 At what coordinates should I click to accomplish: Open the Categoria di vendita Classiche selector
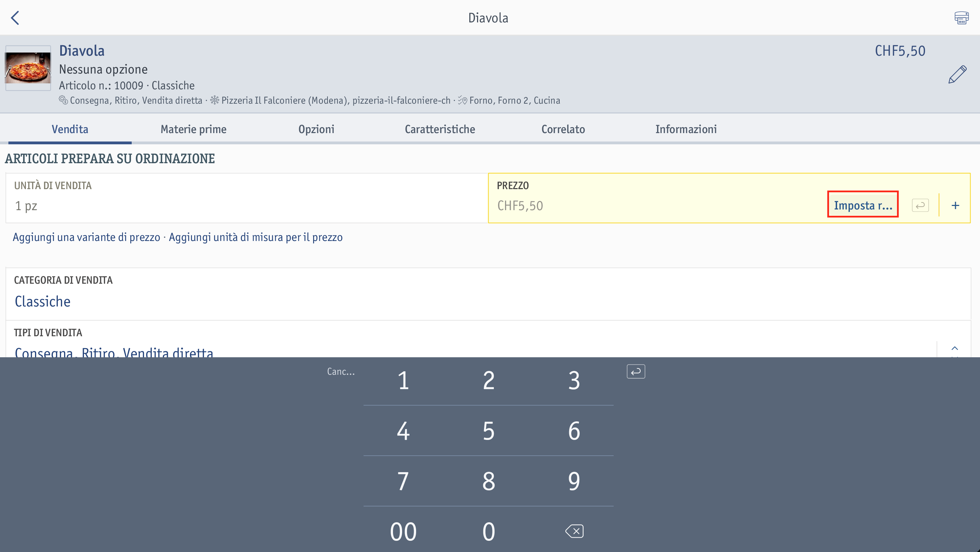488,294
